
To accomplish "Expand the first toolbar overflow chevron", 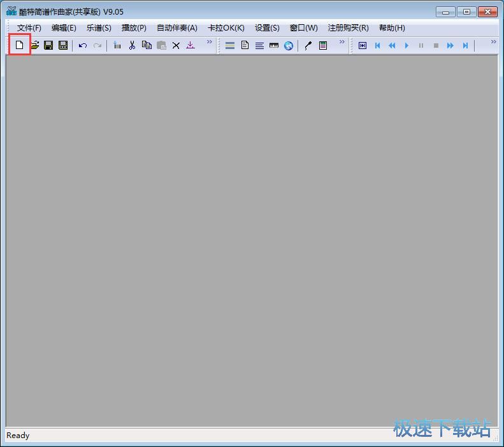I will coord(209,43).
